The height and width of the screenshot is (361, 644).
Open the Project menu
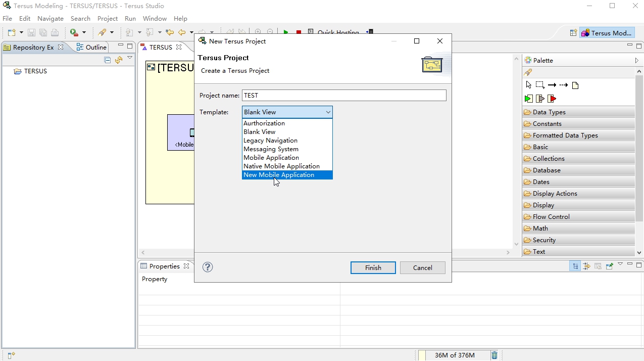coord(108,18)
